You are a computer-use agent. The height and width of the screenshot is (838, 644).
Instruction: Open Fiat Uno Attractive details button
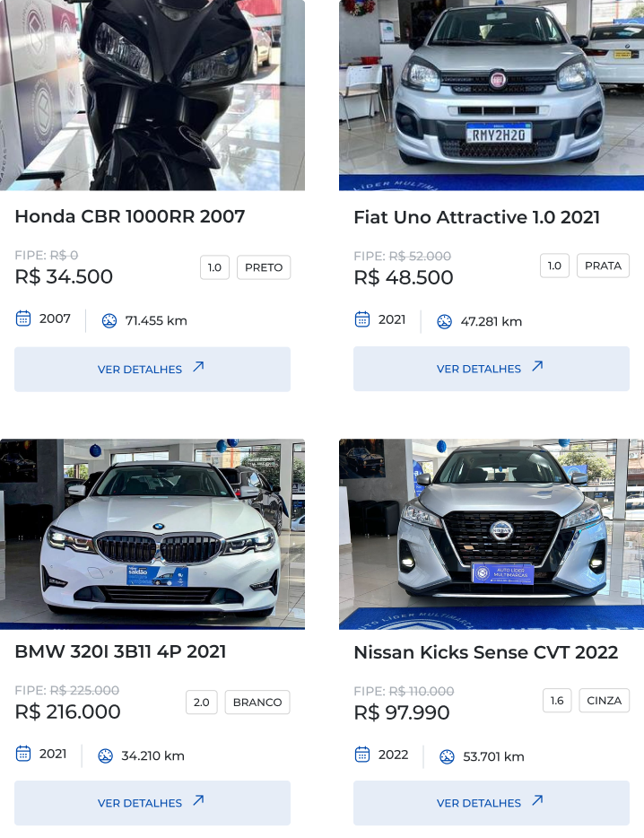pyautogui.click(x=492, y=369)
